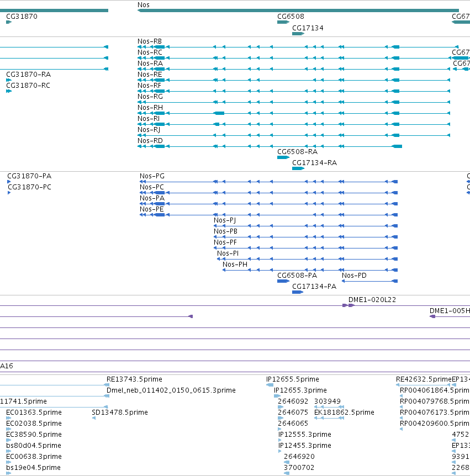Select the Nos-PG protein label
This screenshot has height=476, width=470.
click(x=152, y=176)
